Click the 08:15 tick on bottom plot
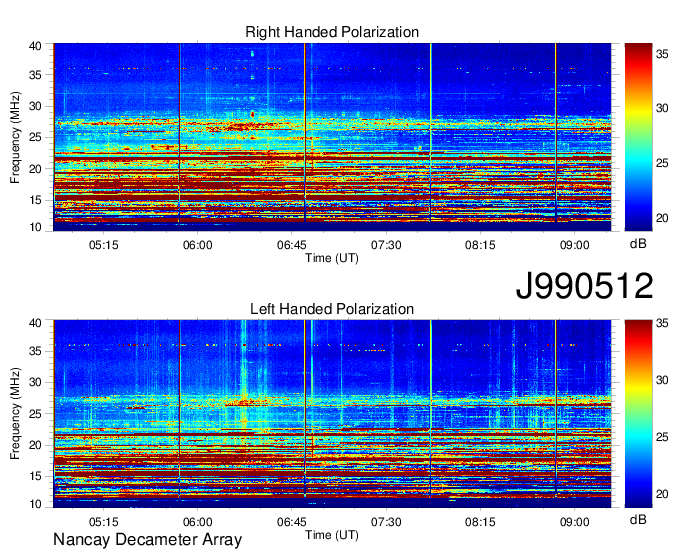This screenshot has height=552, width=680. pos(480,522)
